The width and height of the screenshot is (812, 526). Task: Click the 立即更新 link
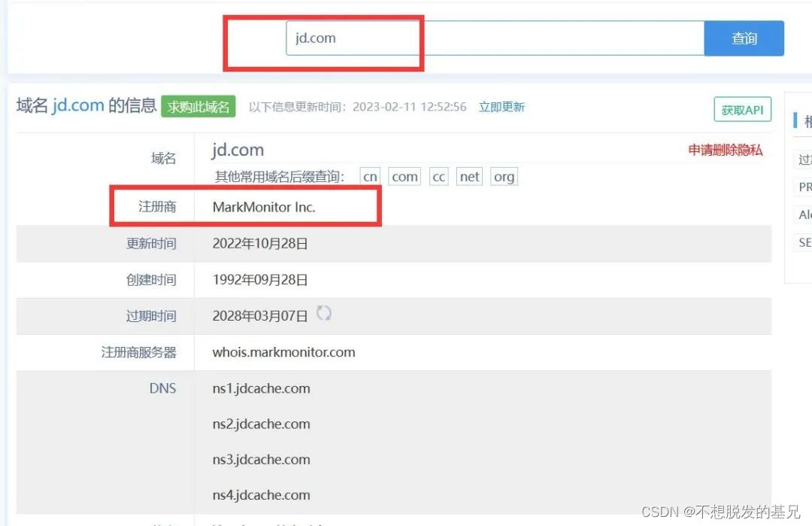[x=501, y=107]
